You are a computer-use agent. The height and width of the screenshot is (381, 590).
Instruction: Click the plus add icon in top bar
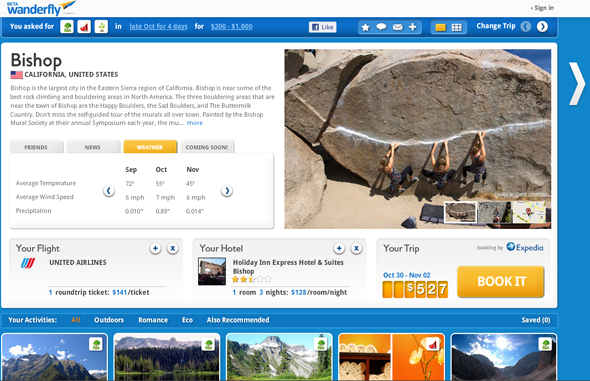[x=412, y=27]
